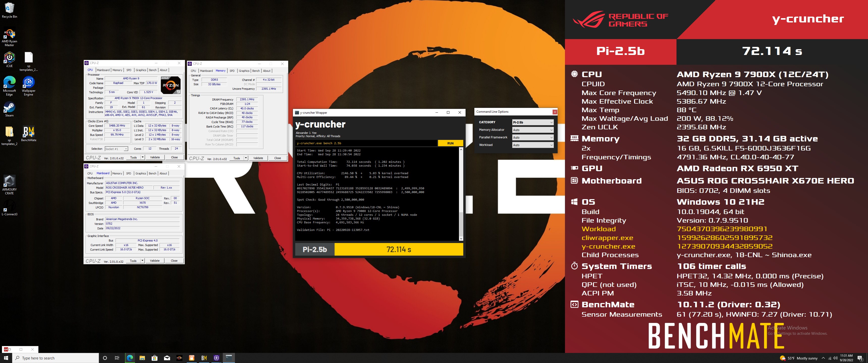Click the orange padlock taskbar icon
This screenshot has width=868, height=363.
[x=192, y=358]
